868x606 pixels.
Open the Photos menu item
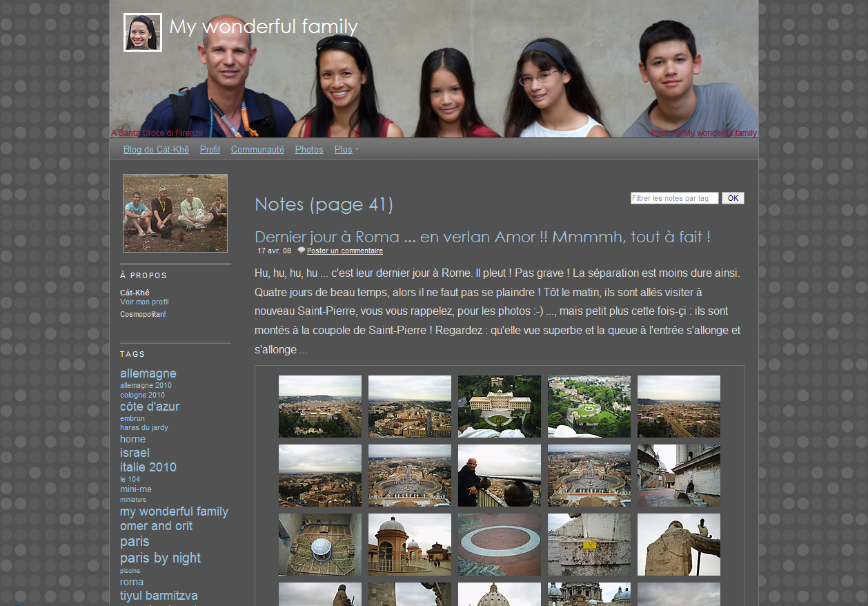[x=309, y=150]
